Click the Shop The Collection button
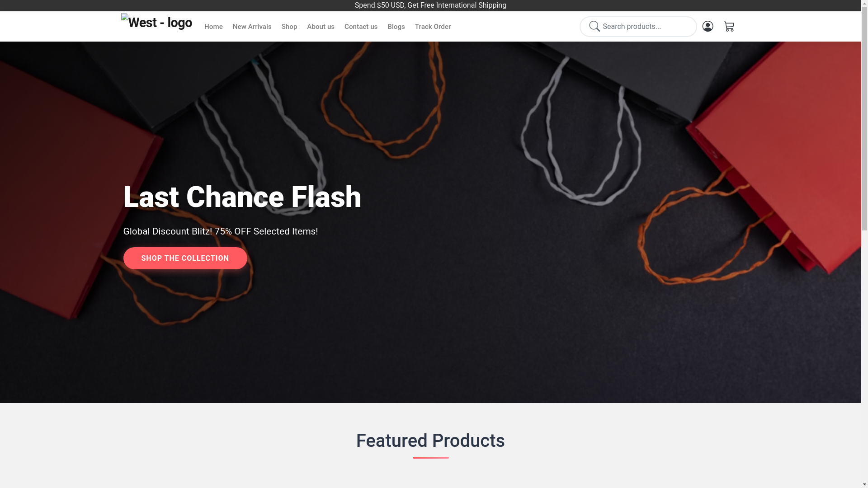Image resolution: width=868 pixels, height=488 pixels. (185, 258)
